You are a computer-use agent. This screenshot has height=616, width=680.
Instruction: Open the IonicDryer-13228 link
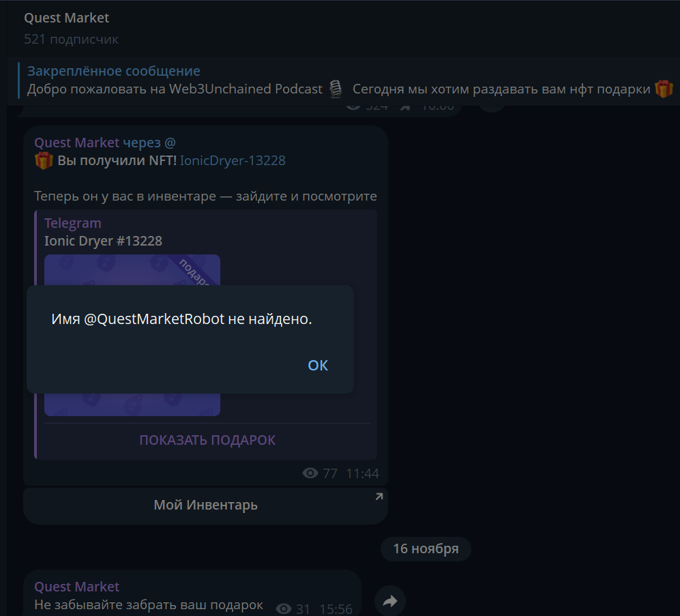click(x=233, y=161)
